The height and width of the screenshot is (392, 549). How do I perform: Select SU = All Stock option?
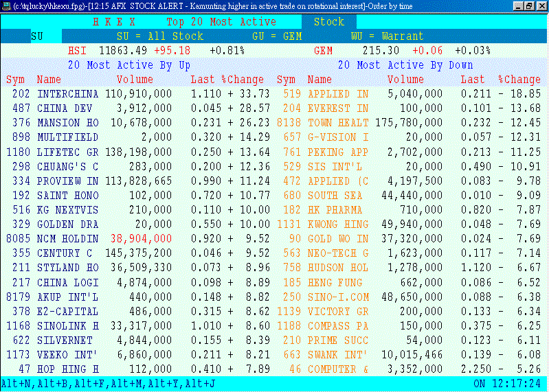coord(160,36)
